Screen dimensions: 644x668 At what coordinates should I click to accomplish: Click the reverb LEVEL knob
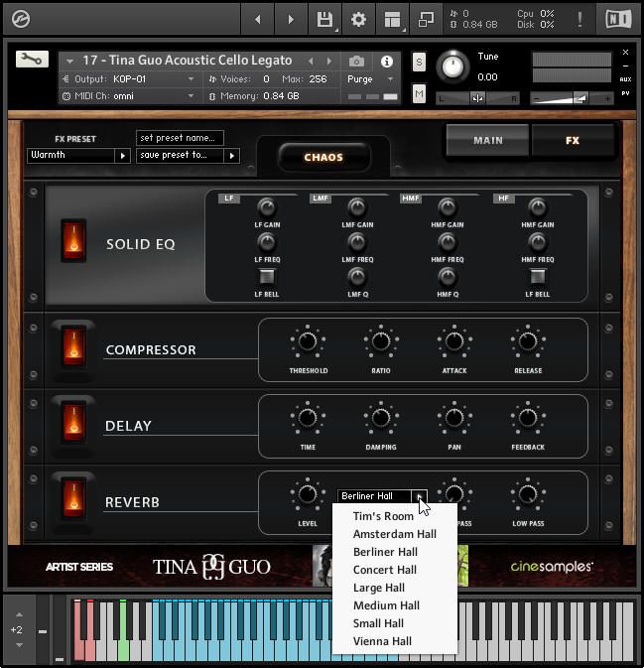click(x=308, y=494)
